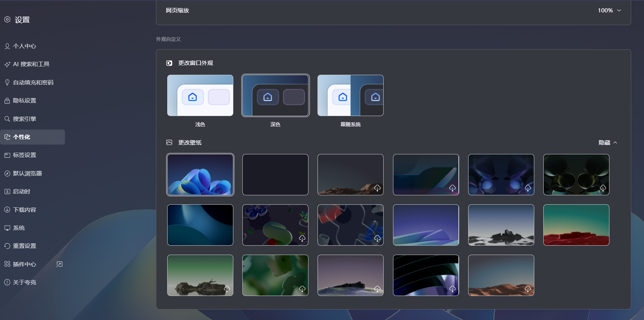Click the 隐私设置 lock icon
The width and height of the screenshot is (644, 320).
tap(7, 101)
